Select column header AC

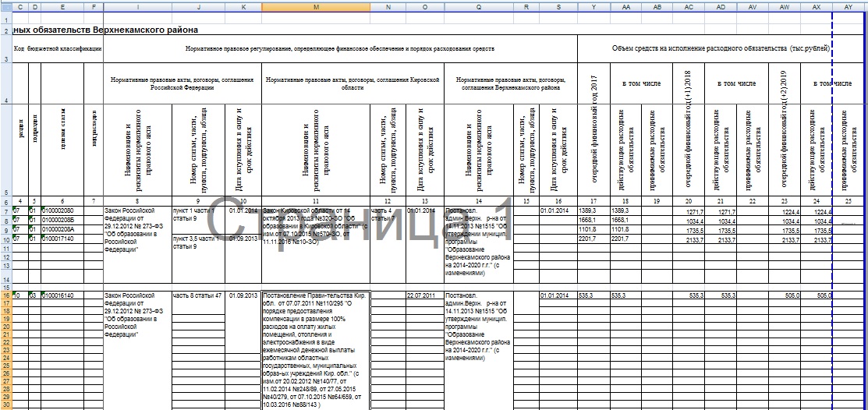[689, 7]
